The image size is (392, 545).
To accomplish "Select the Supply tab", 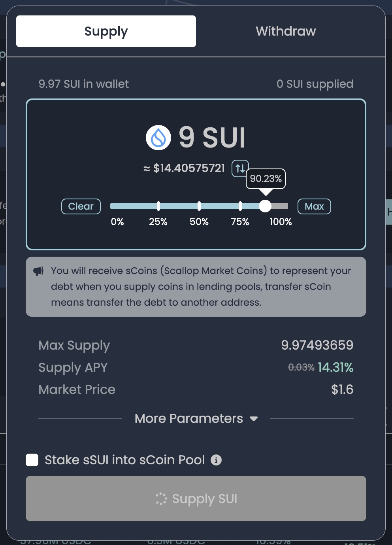I will tap(106, 31).
